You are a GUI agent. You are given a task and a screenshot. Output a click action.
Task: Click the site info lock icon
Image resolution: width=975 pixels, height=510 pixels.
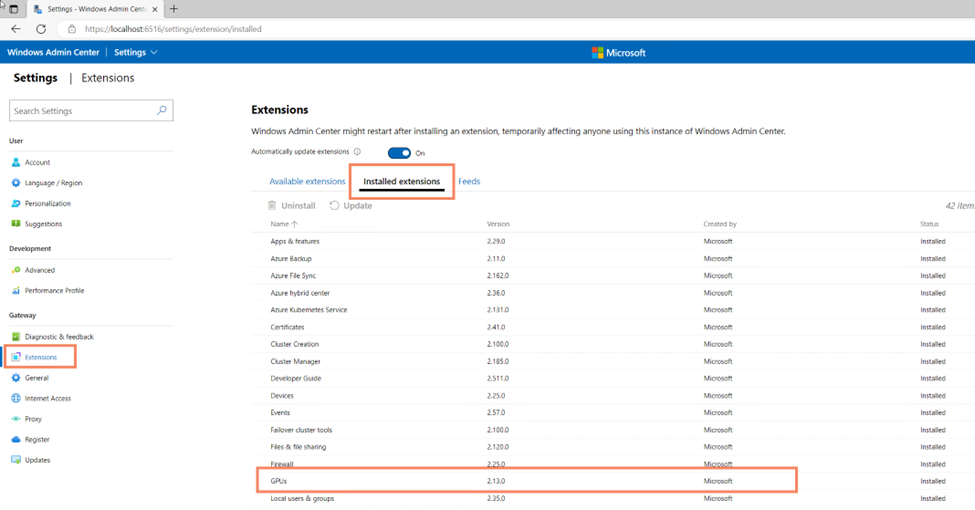click(x=72, y=29)
